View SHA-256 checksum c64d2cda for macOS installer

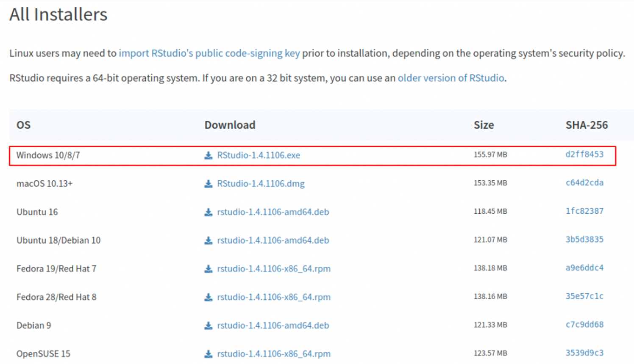[x=584, y=183]
